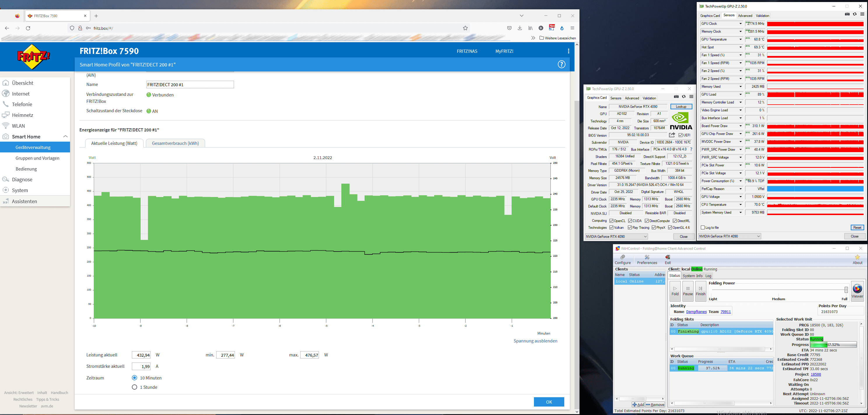The height and width of the screenshot is (415, 868).
Task: Toggle the Ray Tracing checkbox
Action: 630,228
